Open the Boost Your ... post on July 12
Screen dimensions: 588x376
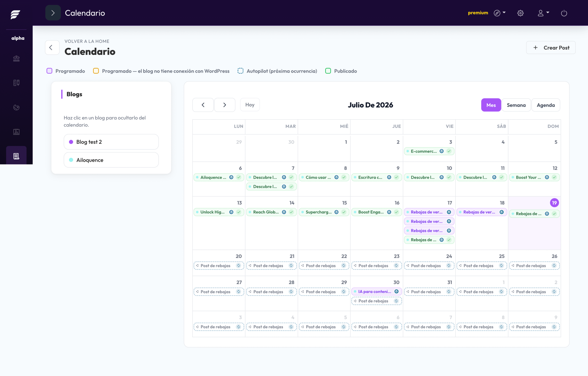534,177
